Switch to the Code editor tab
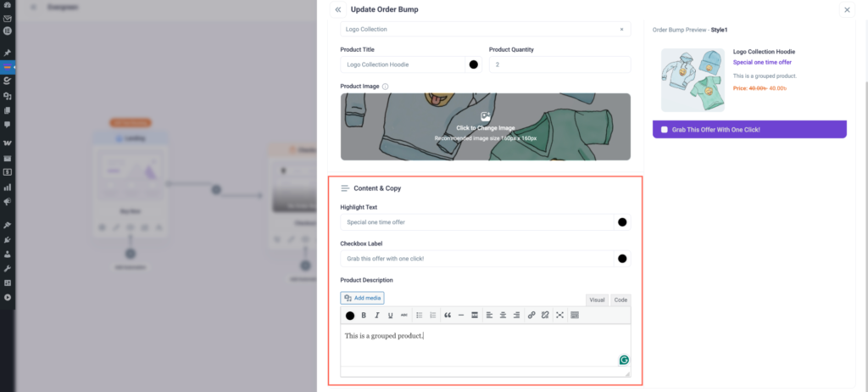 620,300
